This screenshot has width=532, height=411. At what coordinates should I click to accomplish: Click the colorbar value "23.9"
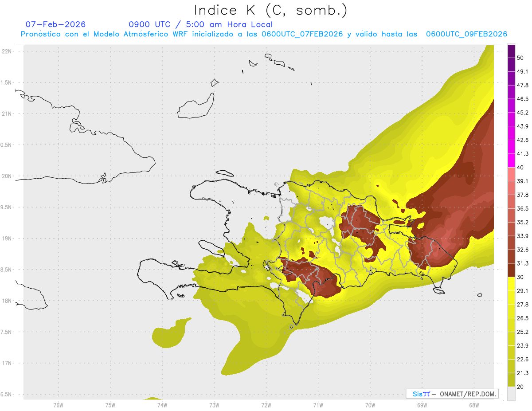point(523,346)
